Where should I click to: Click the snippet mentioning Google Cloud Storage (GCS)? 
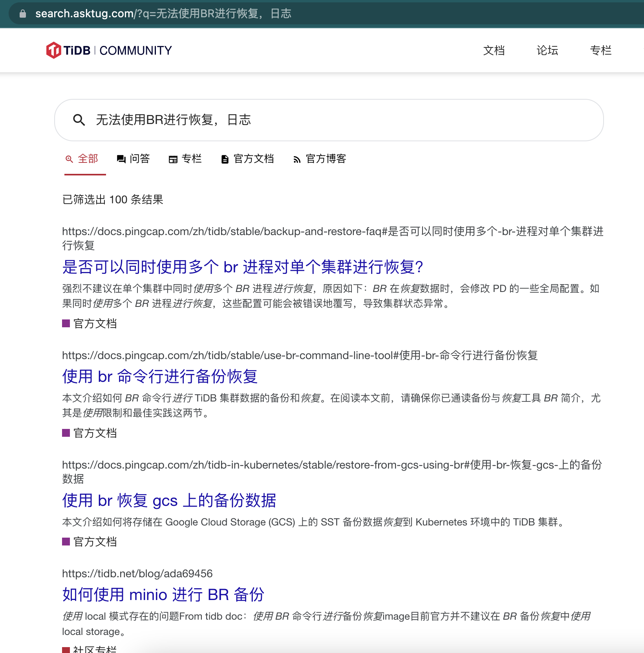pyautogui.click(x=314, y=522)
